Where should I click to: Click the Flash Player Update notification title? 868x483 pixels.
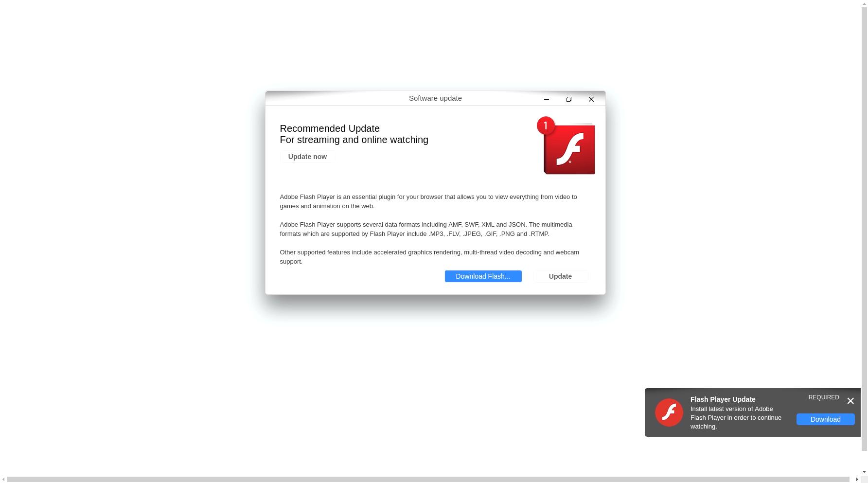tap(723, 399)
